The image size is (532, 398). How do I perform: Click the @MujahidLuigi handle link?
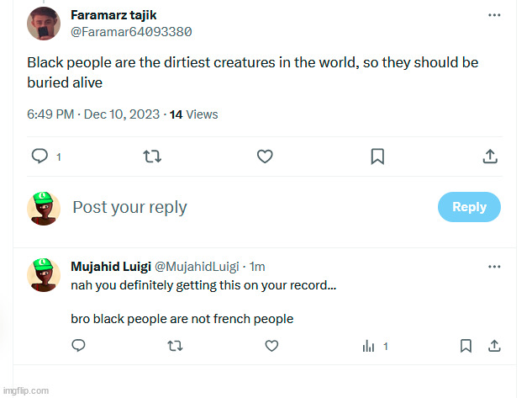point(197,267)
